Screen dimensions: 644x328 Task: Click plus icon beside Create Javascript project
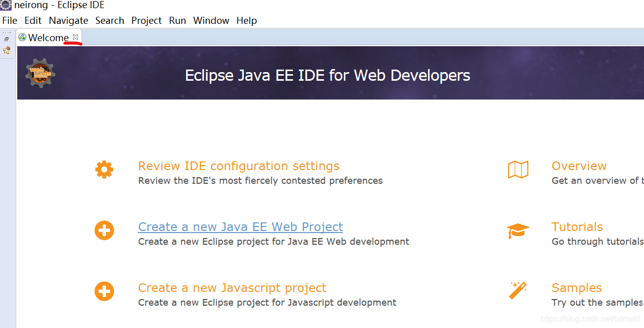tap(104, 291)
